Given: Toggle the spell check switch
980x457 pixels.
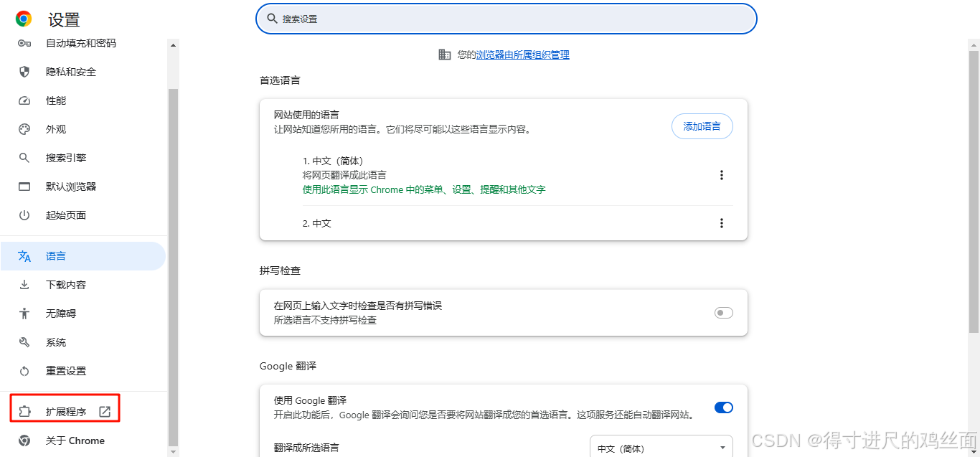Looking at the screenshot, I should tap(724, 313).
